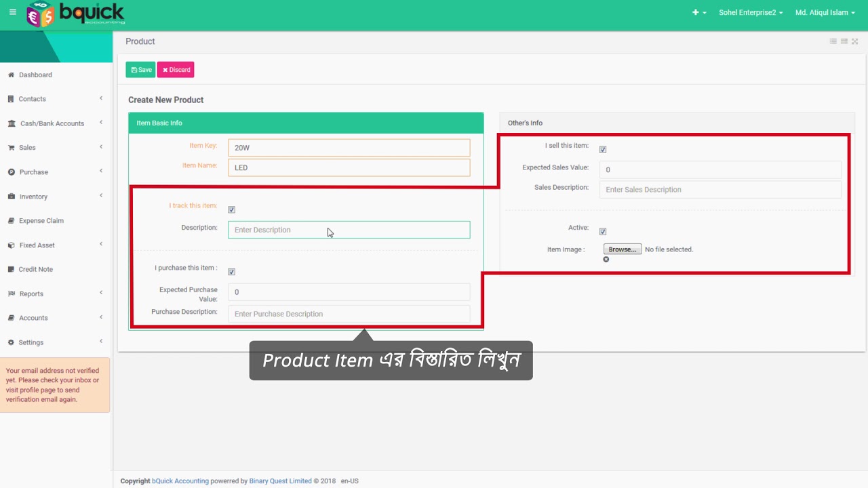Click the Inventory briefcase icon

pyautogui.click(x=12, y=197)
